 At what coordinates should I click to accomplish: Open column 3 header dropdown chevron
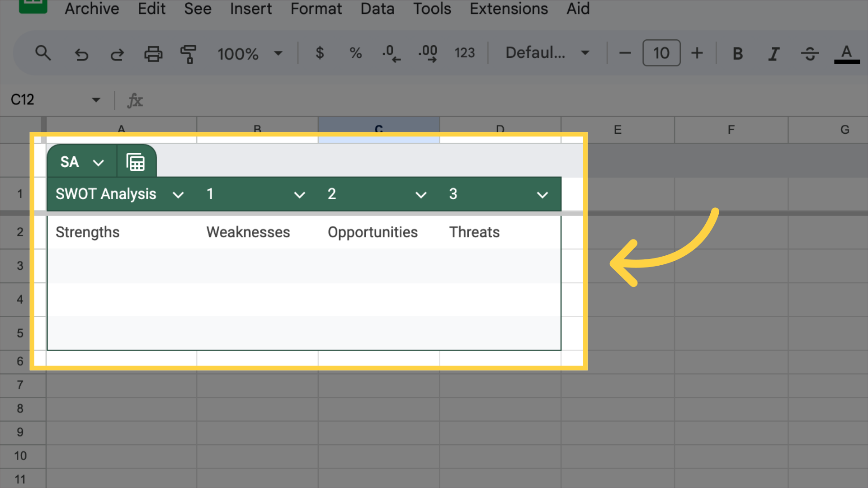542,195
